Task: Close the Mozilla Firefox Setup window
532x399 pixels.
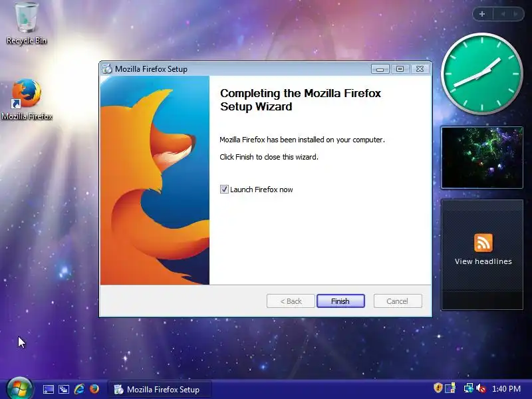Action: (x=420, y=69)
